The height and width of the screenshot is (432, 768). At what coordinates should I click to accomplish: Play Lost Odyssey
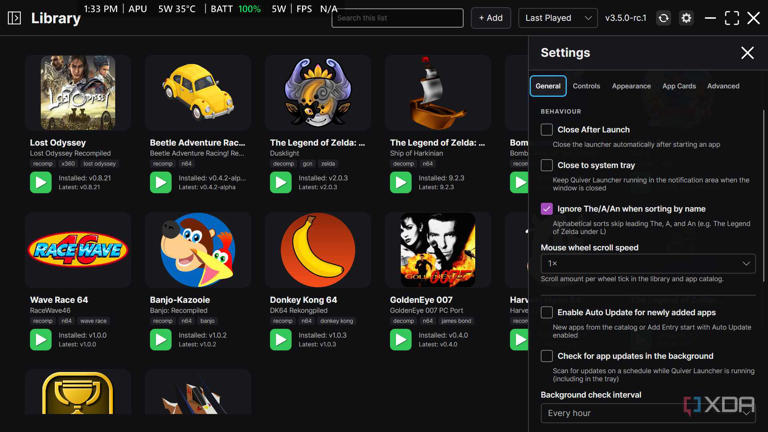point(41,183)
